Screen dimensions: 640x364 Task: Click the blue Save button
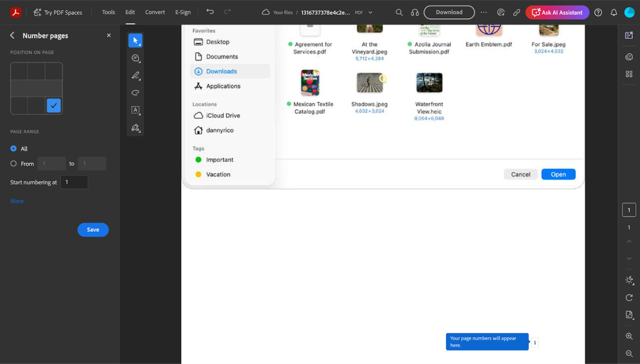coord(93,229)
